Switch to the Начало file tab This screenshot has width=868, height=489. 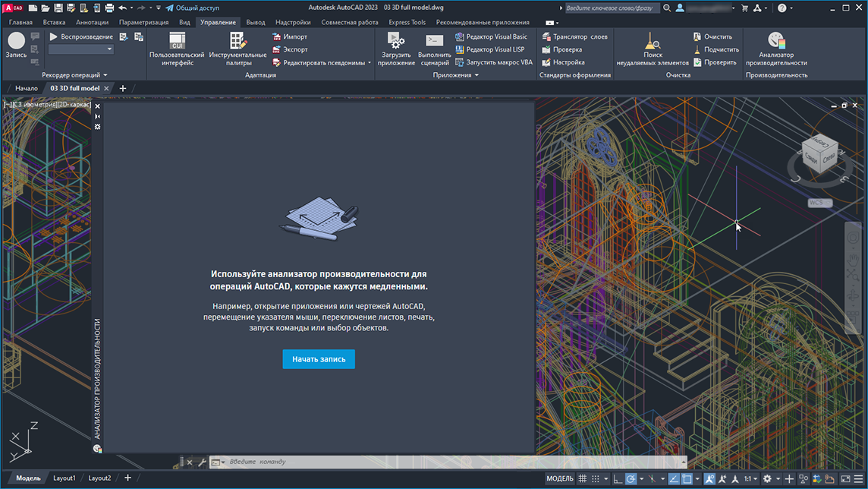pyautogui.click(x=26, y=88)
